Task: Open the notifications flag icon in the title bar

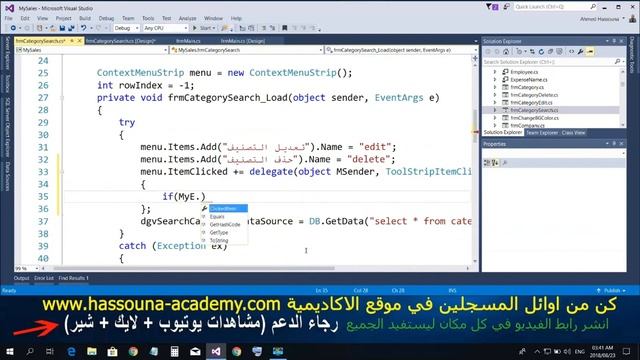Action: [x=492, y=7]
